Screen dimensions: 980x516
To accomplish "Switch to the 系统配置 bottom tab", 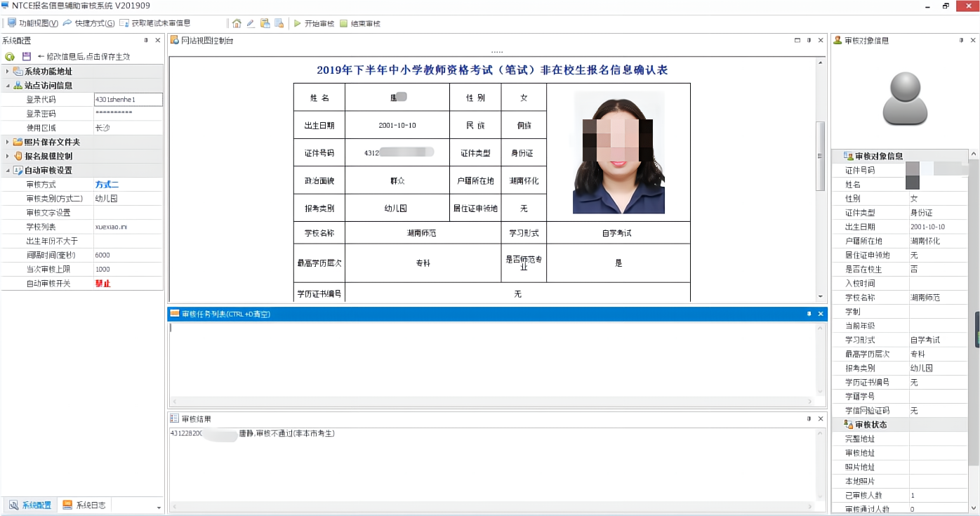I will 29,505.
